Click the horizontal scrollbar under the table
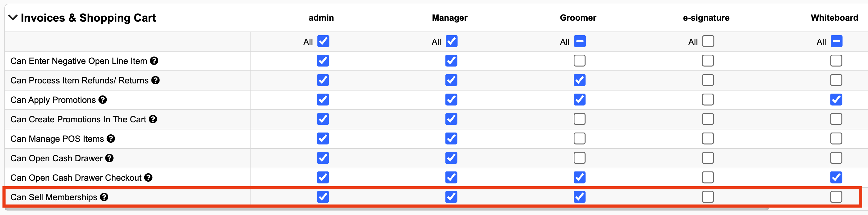The height and width of the screenshot is (215, 868). [386, 209]
